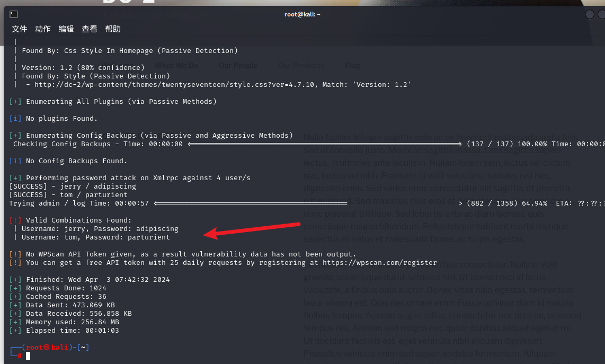Screen dimensions: 605x364
Task: Open the 编辑 menu
Action: coord(66,29)
